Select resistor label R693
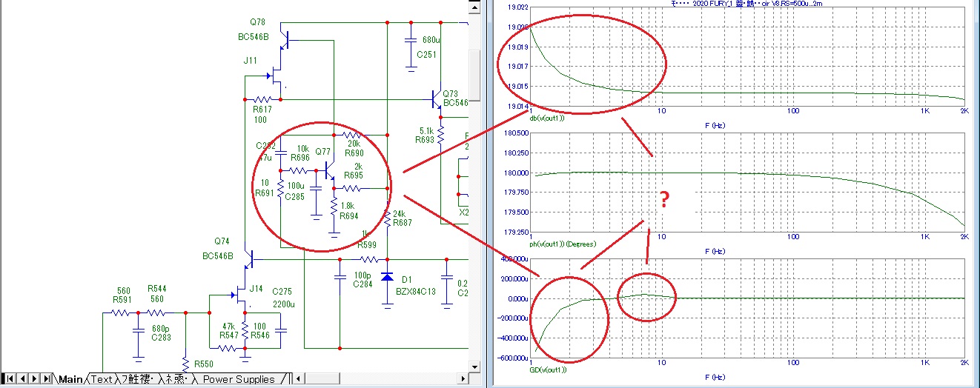This screenshot has height=388, width=980. 425,138
